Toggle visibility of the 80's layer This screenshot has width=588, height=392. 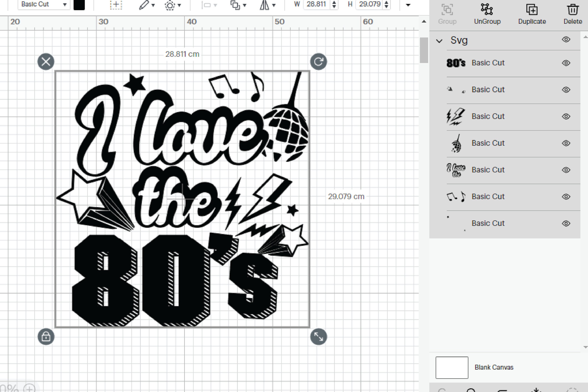566,63
